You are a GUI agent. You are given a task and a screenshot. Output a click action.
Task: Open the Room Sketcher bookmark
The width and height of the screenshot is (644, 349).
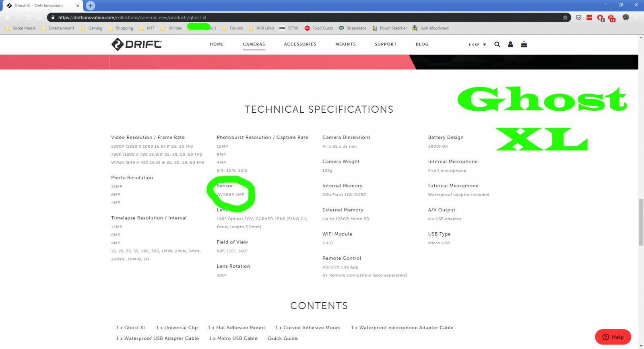pyautogui.click(x=390, y=28)
